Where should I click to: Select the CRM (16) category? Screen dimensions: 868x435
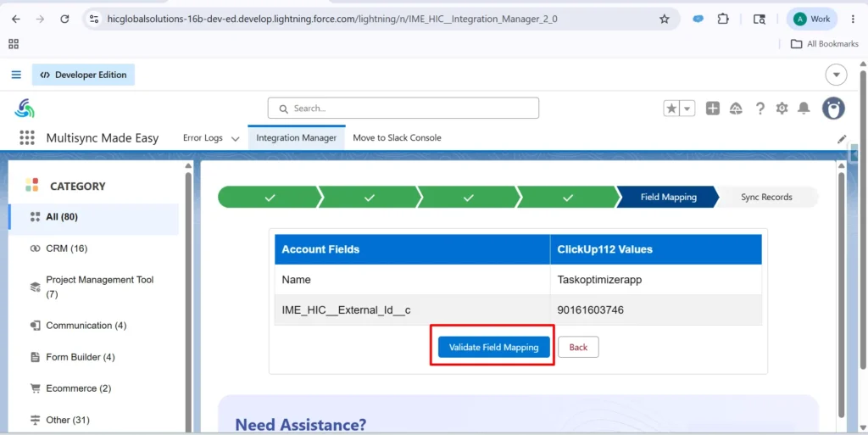93,248
